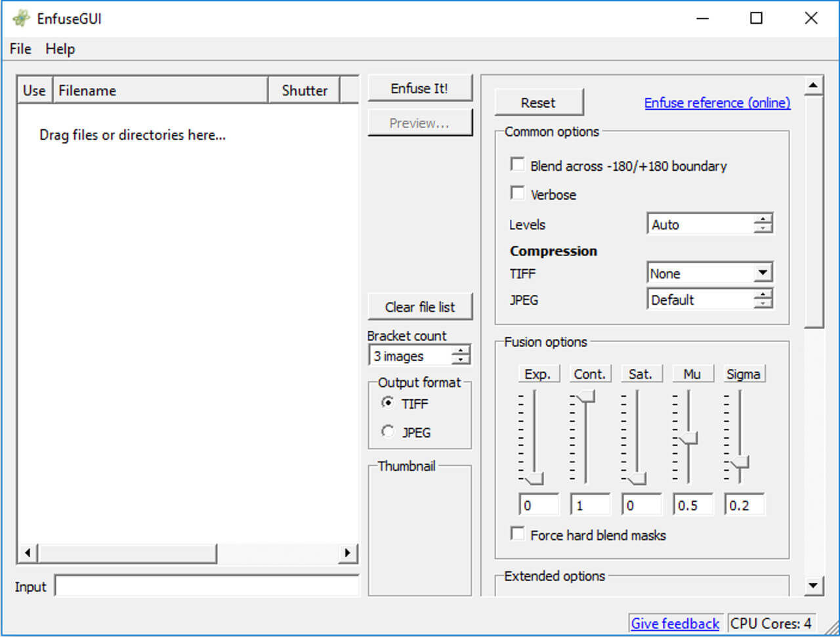The height and width of the screenshot is (637, 840).
Task: Increase the Bracket count spinner
Action: [461, 351]
